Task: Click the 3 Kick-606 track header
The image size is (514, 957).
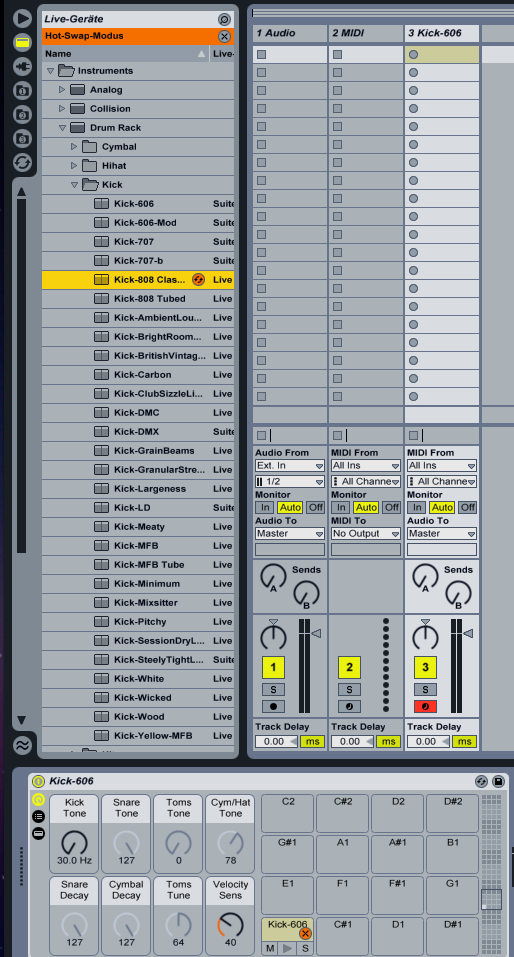Action: pos(441,34)
